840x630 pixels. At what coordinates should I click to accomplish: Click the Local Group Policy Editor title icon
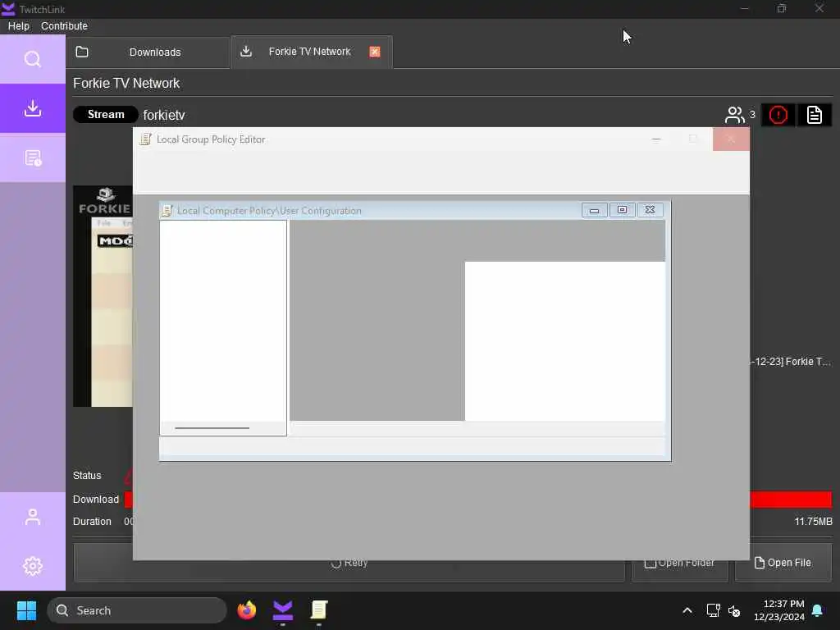[145, 139]
